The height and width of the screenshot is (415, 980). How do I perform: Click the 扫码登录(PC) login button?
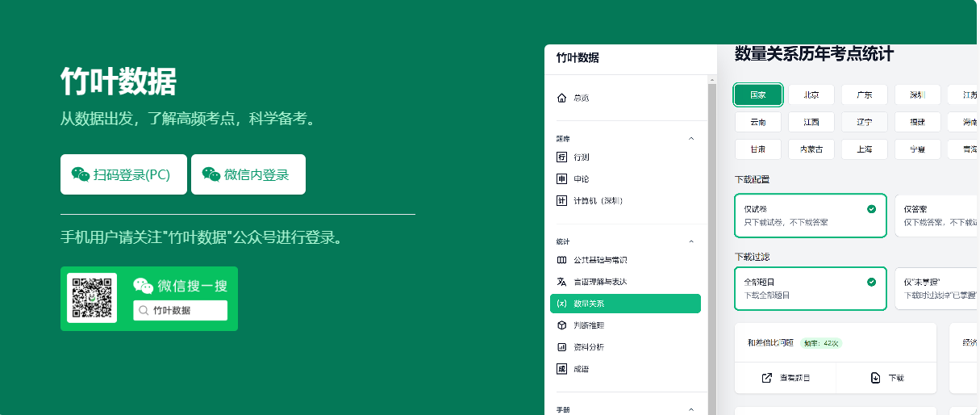[x=123, y=174]
